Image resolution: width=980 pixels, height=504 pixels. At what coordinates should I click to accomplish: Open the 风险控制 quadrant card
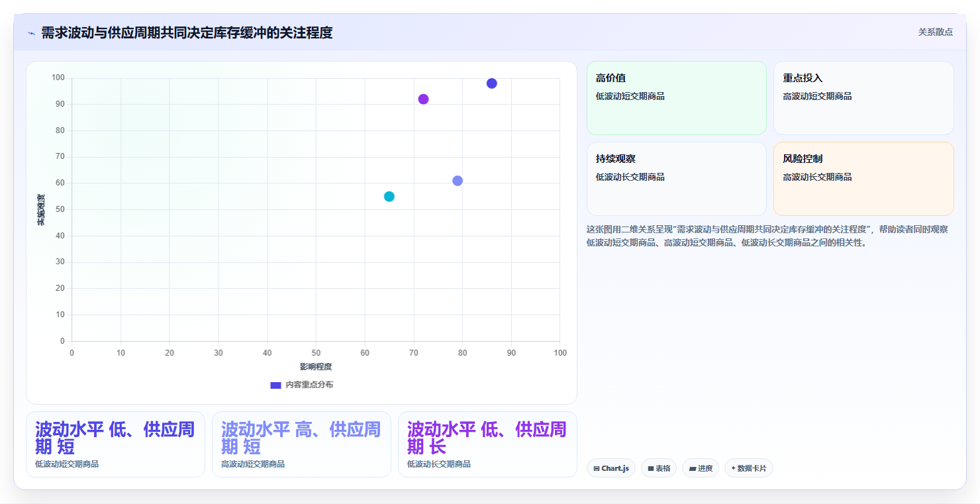(x=863, y=179)
